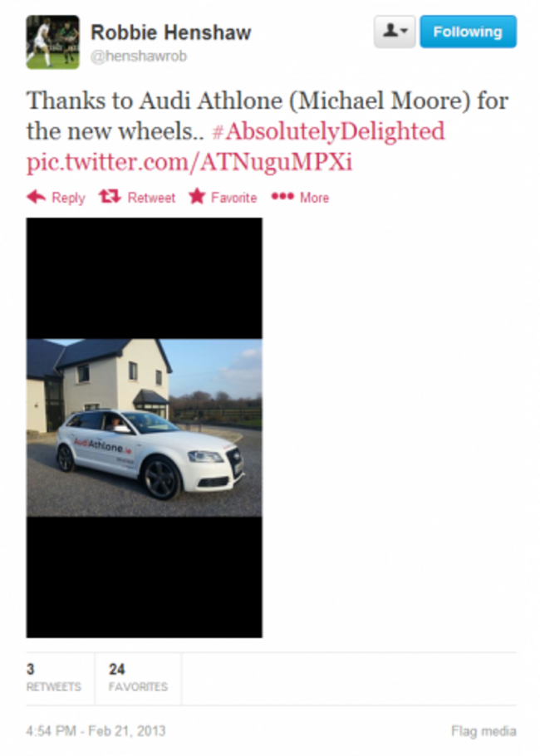The width and height of the screenshot is (540, 756).
Task: Expand the user actions dropdown arrow
Action: pyautogui.click(x=405, y=32)
